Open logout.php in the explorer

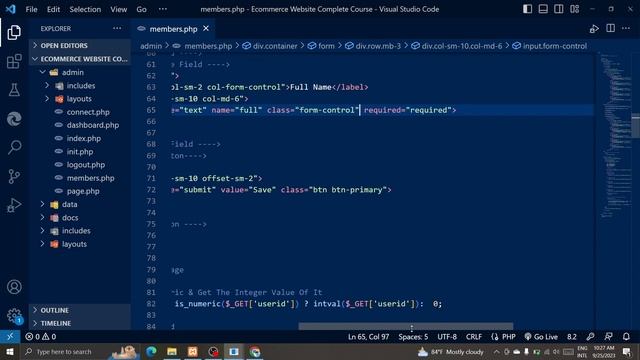point(86,164)
